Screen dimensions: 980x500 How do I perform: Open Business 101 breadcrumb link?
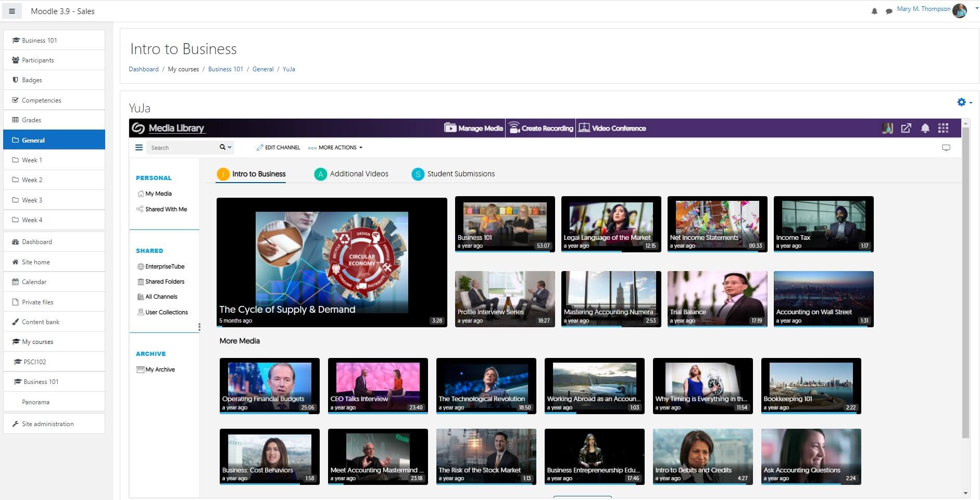(225, 69)
